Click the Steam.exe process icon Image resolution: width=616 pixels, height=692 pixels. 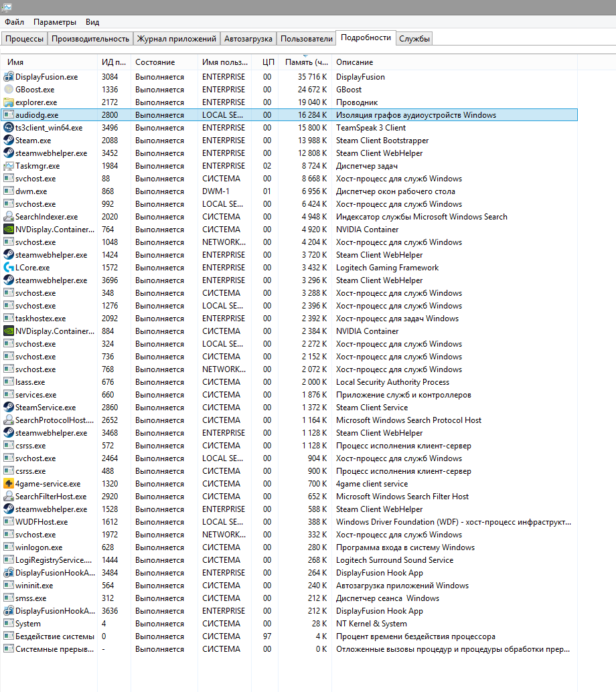pyautogui.click(x=9, y=141)
